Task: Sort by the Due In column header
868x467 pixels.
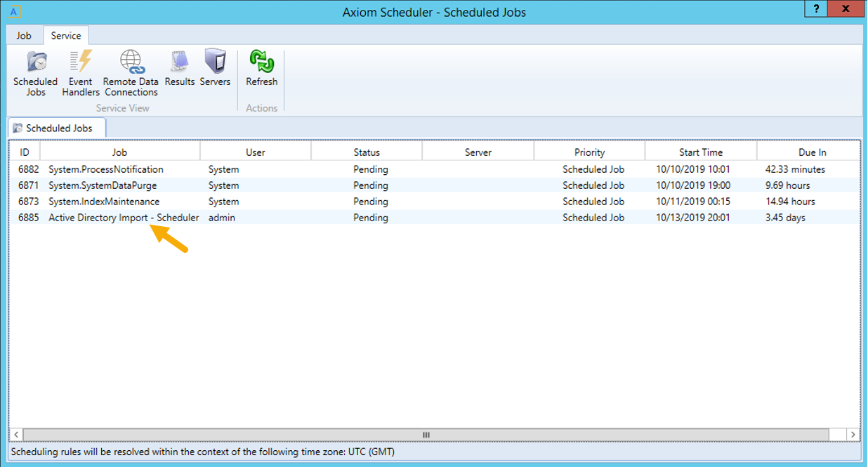Action: point(809,152)
